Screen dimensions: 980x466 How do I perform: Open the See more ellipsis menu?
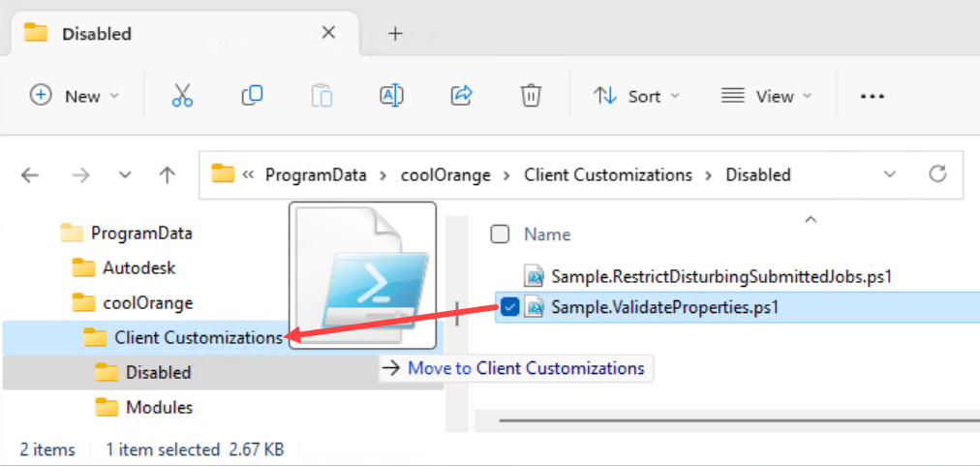click(x=873, y=96)
